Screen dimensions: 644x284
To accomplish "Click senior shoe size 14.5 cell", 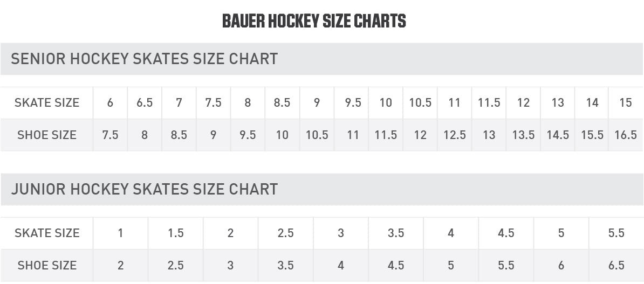I will point(558,135).
